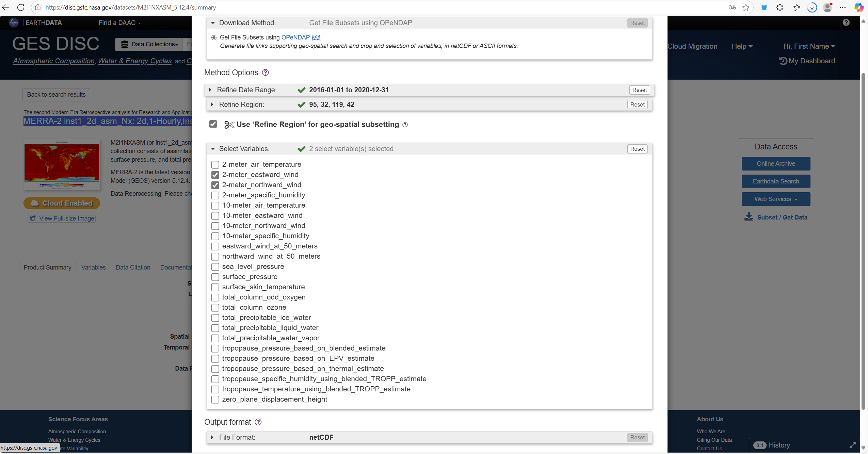Click the favorites star icon in address bar
Image resolution: width=868 pixels, height=454 pixels.
(746, 7)
